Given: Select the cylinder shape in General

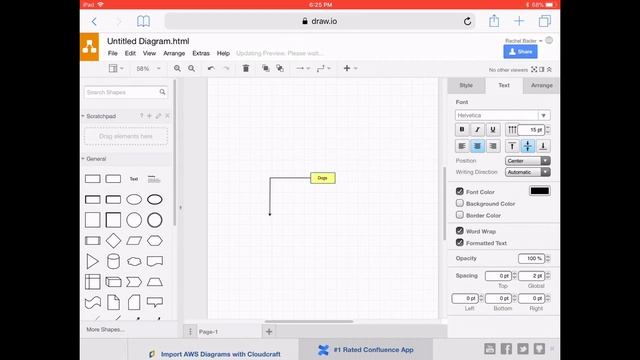Looking at the screenshot, I should click(113, 261).
